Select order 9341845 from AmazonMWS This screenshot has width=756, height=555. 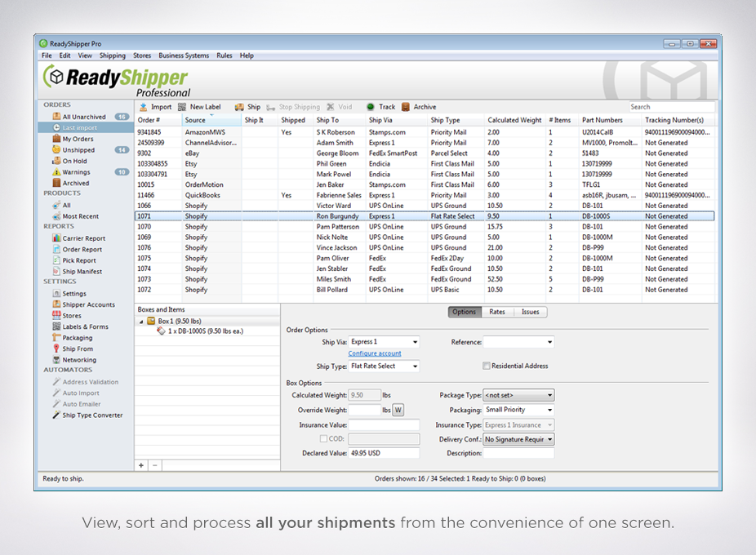(x=425, y=132)
